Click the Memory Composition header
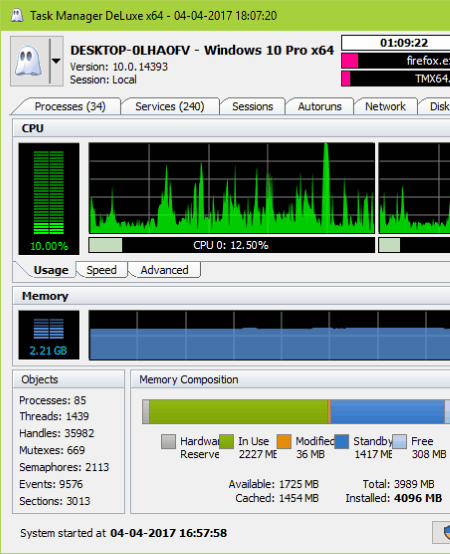450x554 pixels. pos(290,379)
